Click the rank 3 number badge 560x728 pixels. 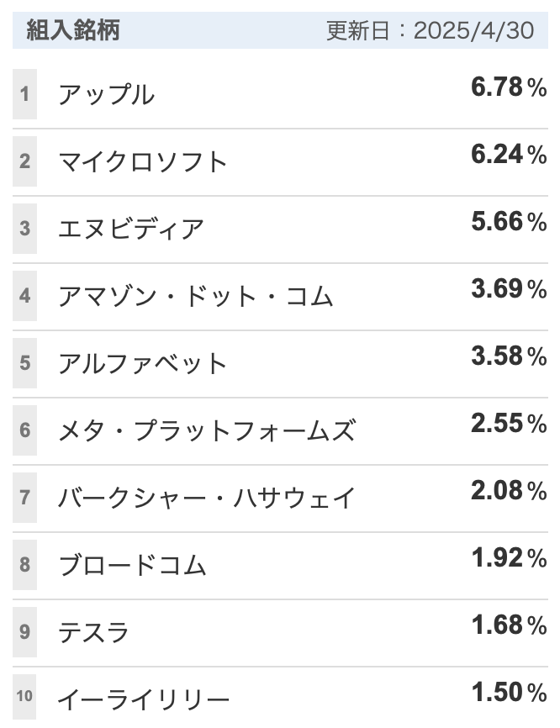click(24, 229)
